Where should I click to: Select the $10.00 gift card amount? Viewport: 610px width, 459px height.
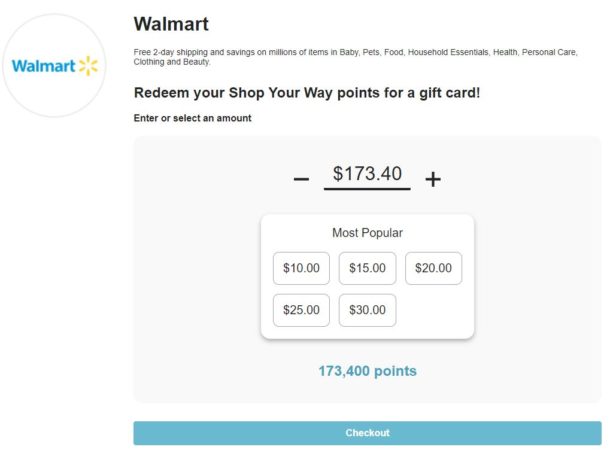pyautogui.click(x=301, y=268)
